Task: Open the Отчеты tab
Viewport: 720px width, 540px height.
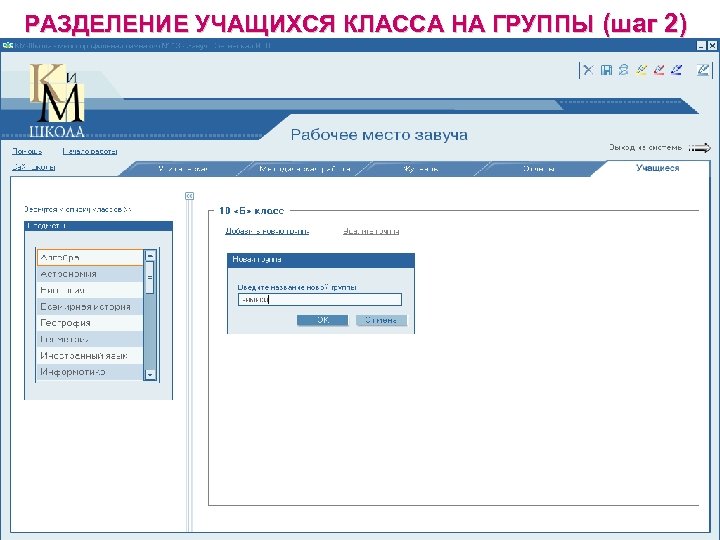Action: pos(539,169)
